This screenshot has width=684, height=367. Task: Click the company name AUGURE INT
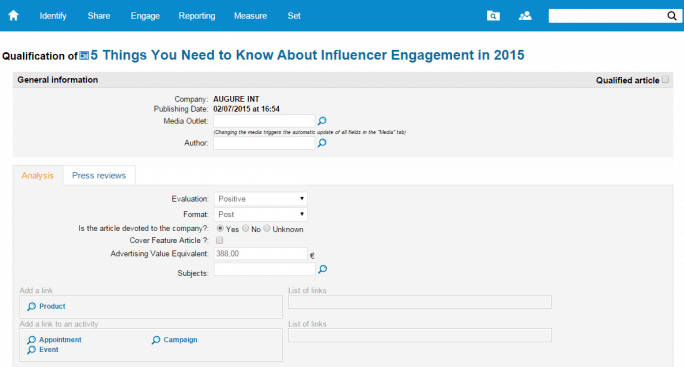236,99
